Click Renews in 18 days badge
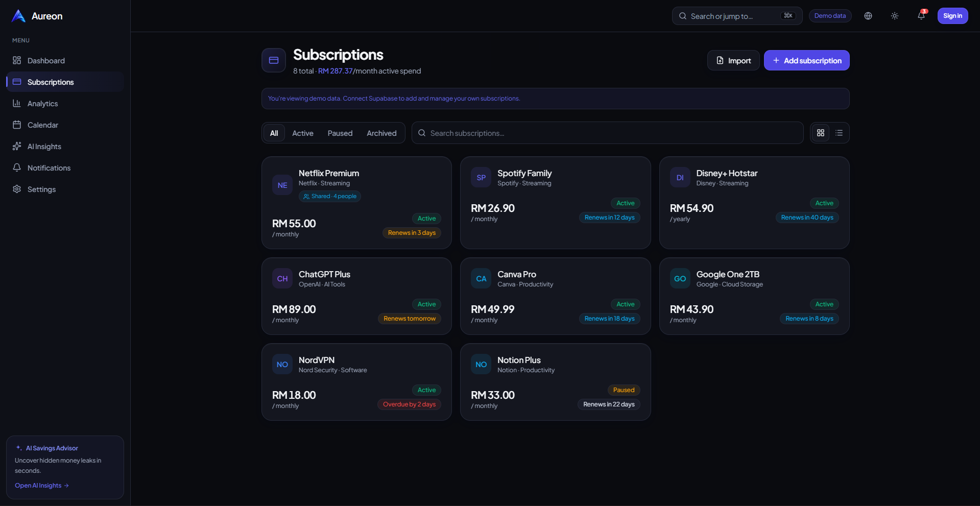Screen dimensions: 980x506 pyautogui.click(x=609, y=319)
